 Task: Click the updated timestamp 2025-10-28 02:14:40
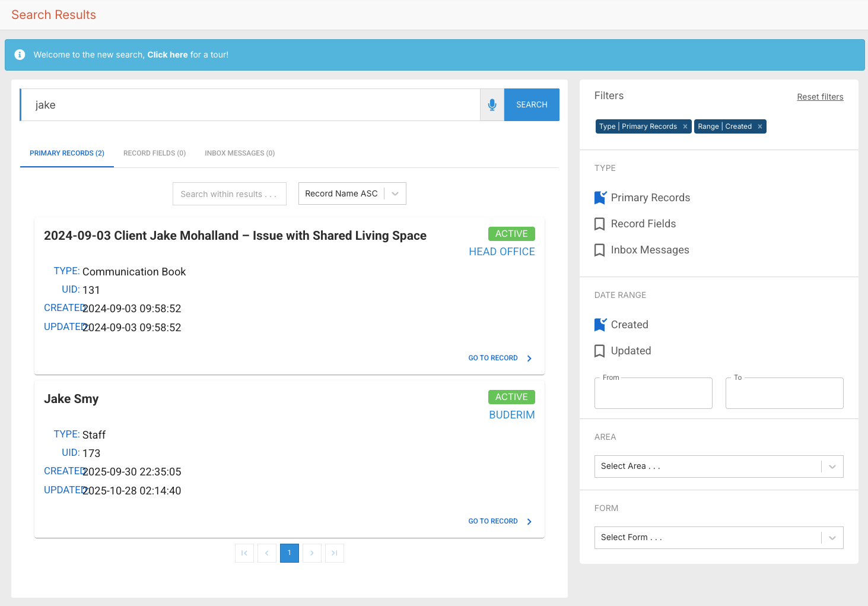132,491
